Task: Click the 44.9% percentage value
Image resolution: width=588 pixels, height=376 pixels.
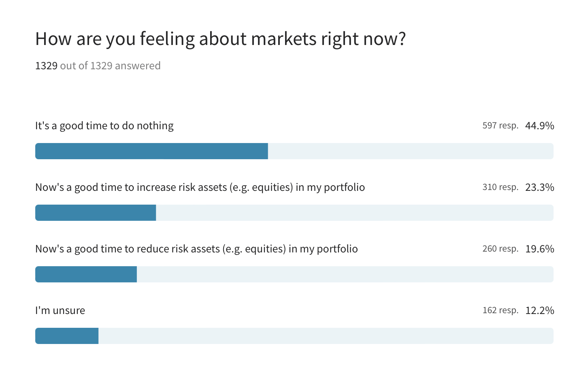Action: [539, 126]
